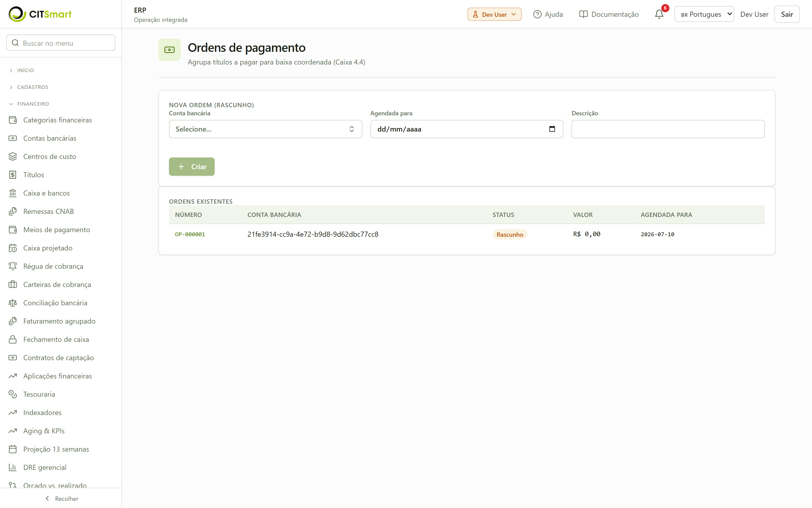Click the Criar button

[x=192, y=167]
